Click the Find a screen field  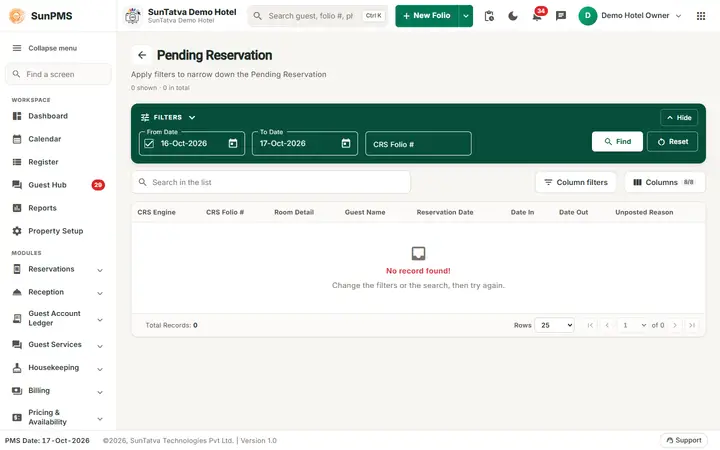(x=58, y=74)
